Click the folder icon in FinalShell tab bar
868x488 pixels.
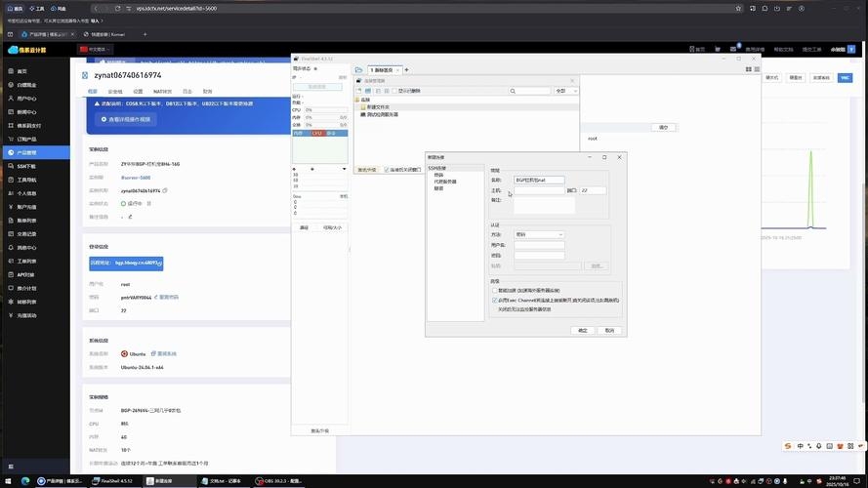(x=359, y=70)
